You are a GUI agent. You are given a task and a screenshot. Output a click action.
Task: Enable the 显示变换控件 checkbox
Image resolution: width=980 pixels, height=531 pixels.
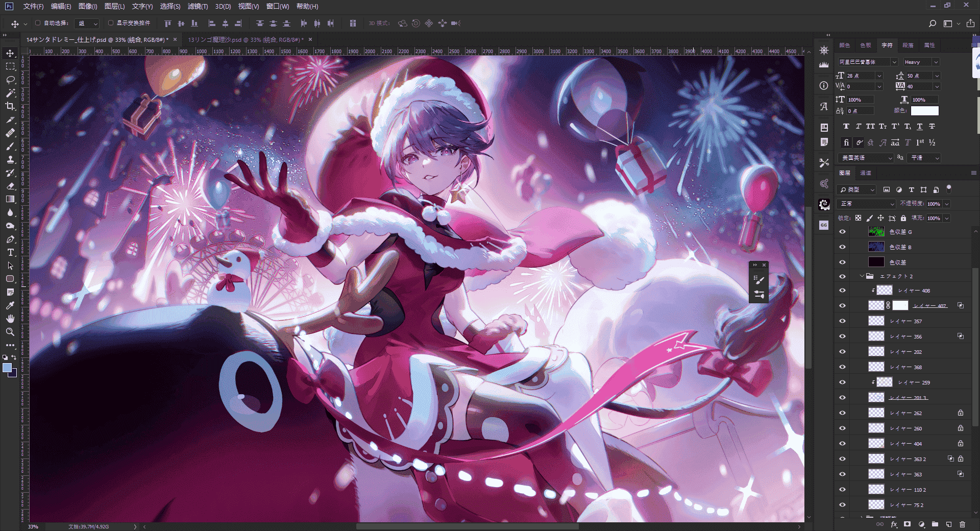coord(111,23)
